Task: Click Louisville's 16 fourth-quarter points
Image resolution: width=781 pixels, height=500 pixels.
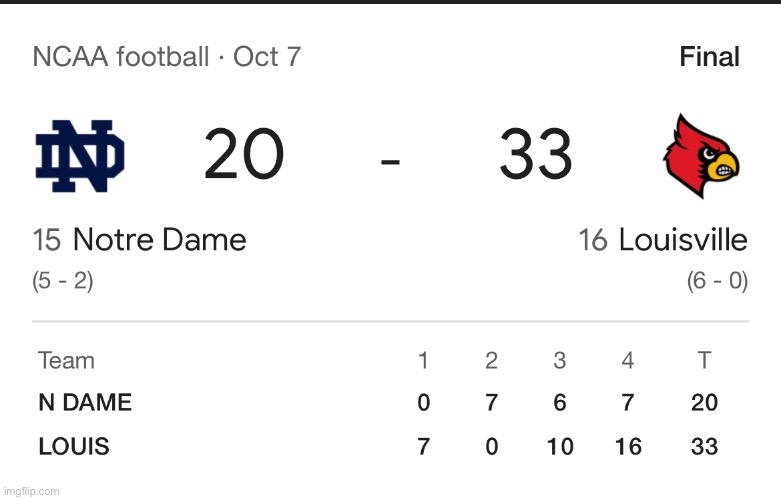Action: click(628, 447)
